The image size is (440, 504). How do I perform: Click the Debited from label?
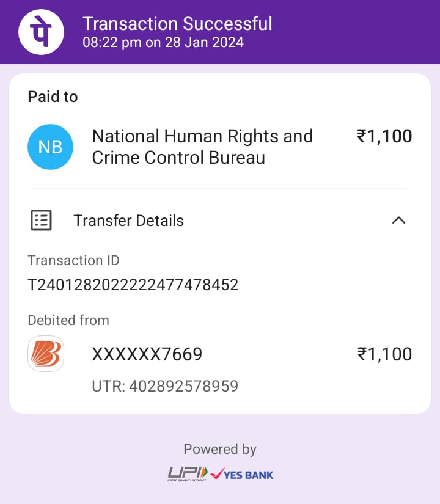[68, 320]
